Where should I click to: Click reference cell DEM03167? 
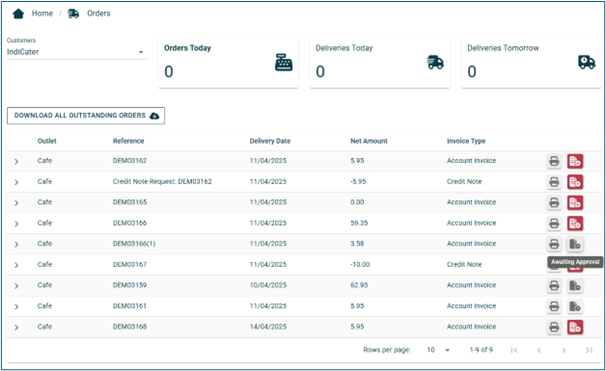(x=130, y=265)
